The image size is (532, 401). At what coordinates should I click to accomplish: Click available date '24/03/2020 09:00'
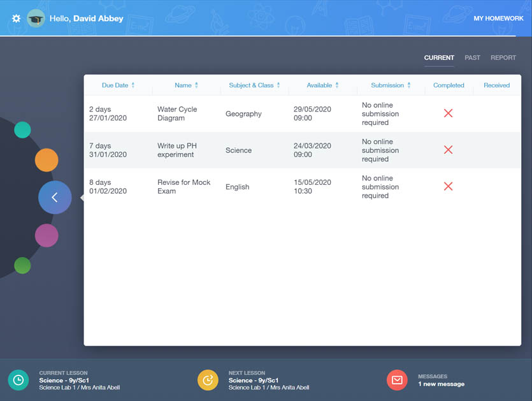click(312, 150)
